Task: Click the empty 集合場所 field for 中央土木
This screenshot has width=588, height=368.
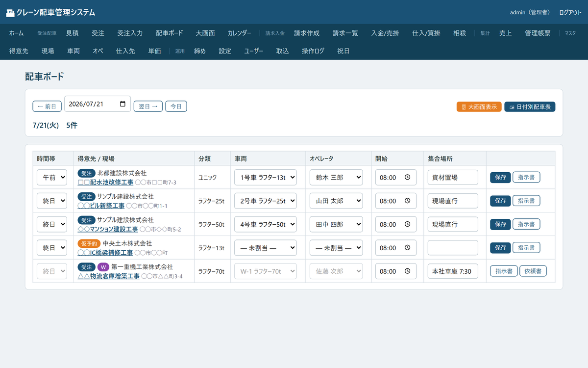Action: pyautogui.click(x=453, y=248)
